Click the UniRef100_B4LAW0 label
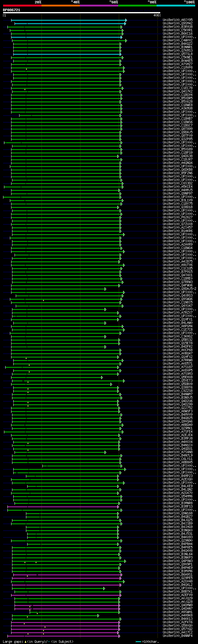 178,323
